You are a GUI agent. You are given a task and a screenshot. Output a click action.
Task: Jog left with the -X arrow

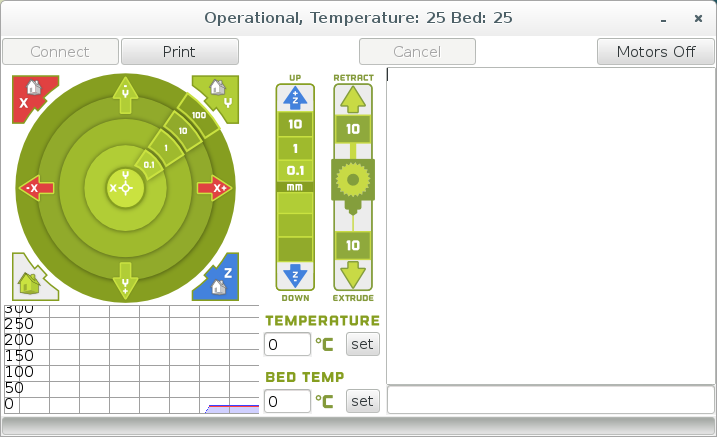pyautogui.click(x=36, y=188)
